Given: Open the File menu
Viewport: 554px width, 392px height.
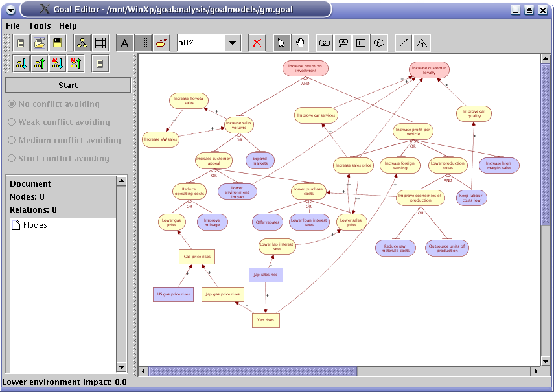Looking at the screenshot, I should 13,26.
